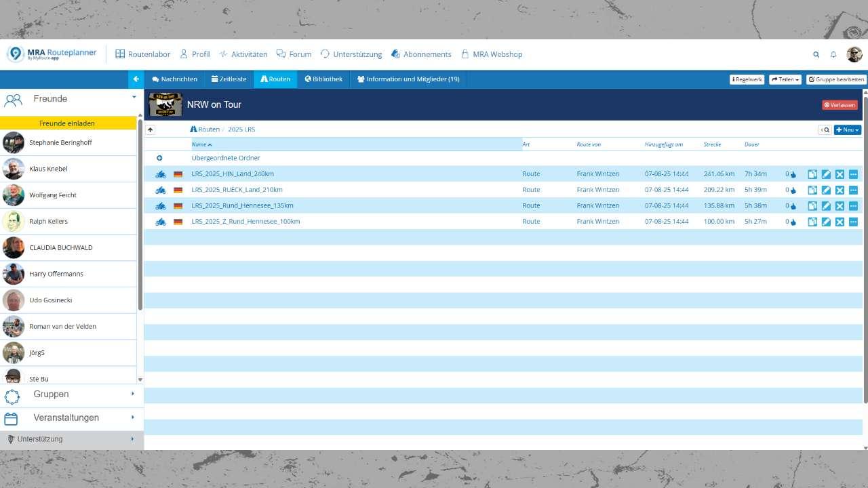Open more options for LRS_2025_Z_Rund_Hennesee_100km
The height and width of the screenshot is (488, 868).
click(x=853, y=221)
